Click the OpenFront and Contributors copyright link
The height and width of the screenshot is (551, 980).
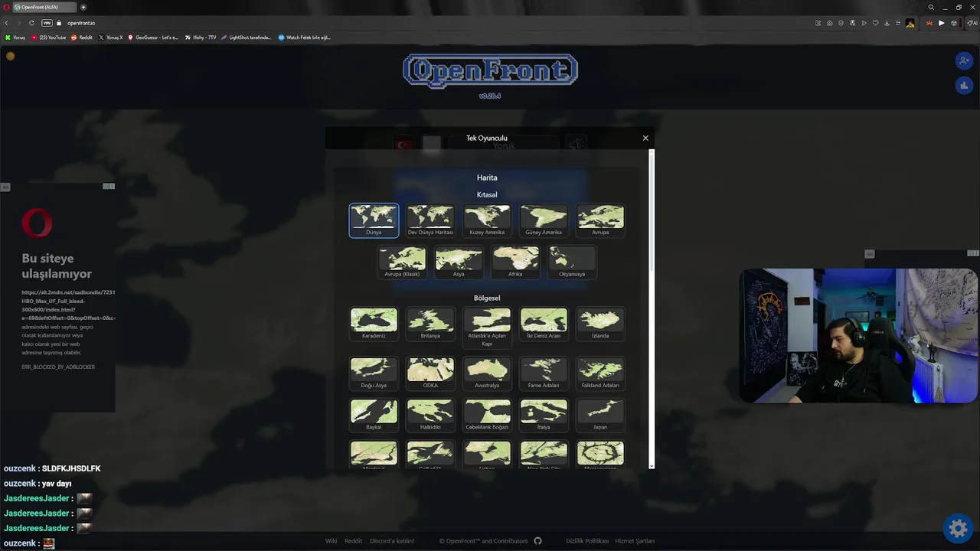tap(483, 541)
